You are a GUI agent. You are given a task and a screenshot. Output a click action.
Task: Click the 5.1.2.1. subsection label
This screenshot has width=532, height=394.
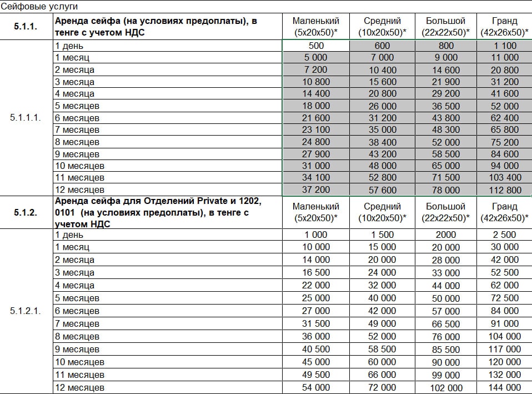26,311
